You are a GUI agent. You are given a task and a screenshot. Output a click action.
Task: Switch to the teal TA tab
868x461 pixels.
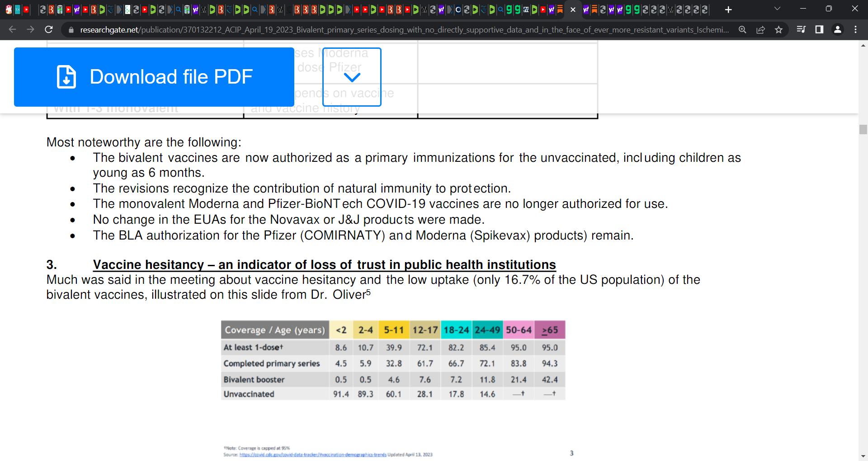[18, 9]
